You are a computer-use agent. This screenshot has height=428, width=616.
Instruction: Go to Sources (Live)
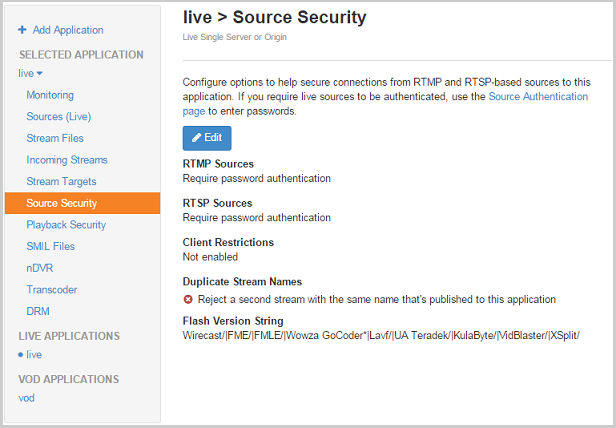point(58,117)
